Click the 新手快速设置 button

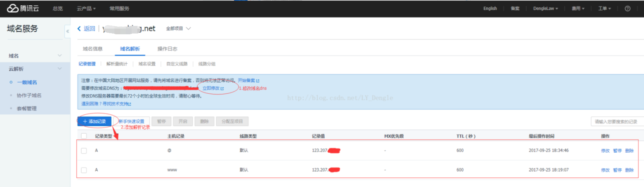tap(131, 121)
